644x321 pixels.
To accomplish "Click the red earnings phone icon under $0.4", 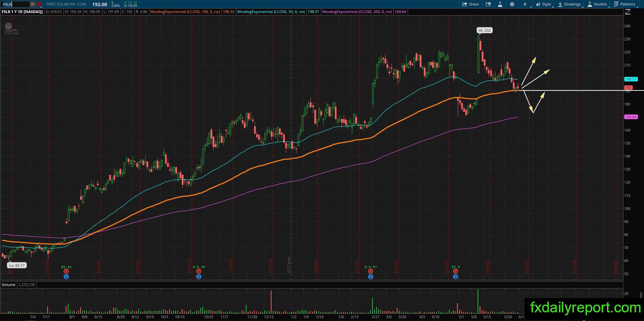I will click(x=455, y=271).
